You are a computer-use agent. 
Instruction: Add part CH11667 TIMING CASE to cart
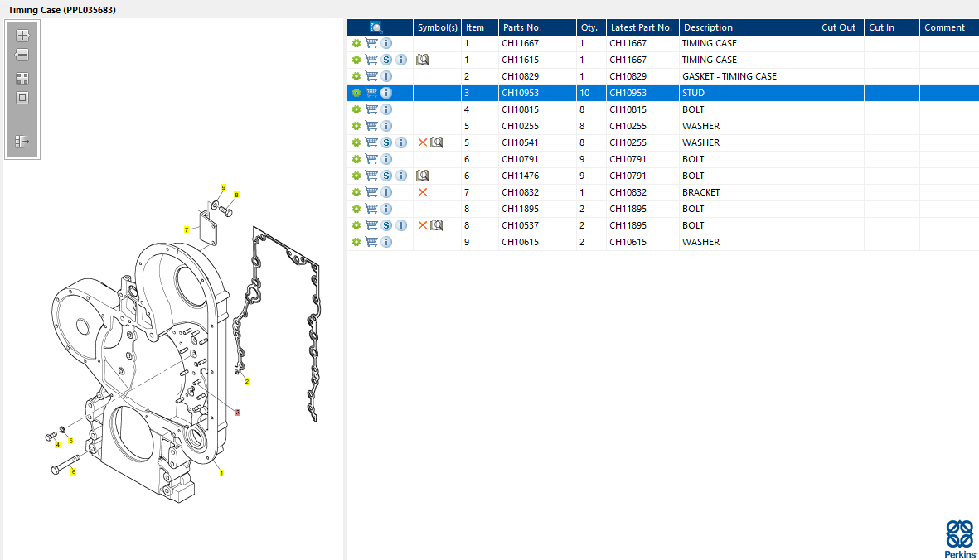(371, 43)
